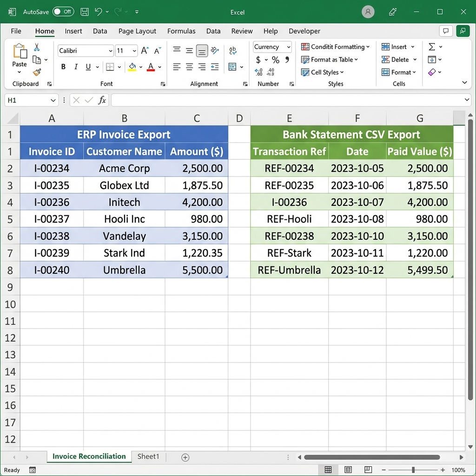Click the Decrease Decimal icon
This screenshot has height=476, width=476.
(270, 72)
